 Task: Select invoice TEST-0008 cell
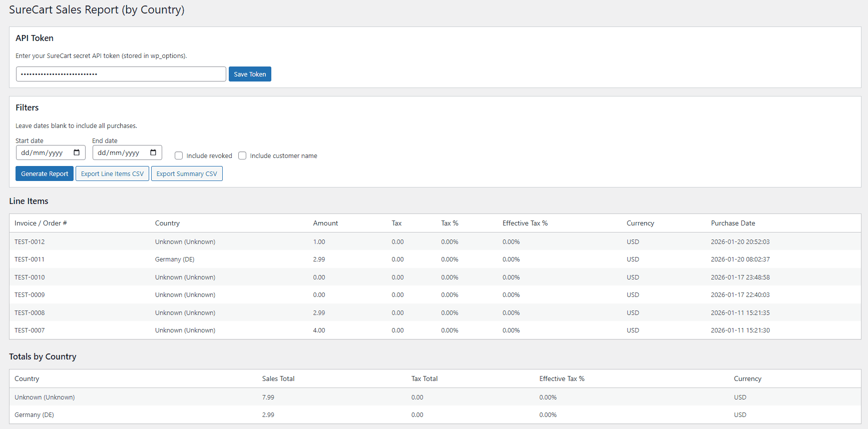(x=30, y=312)
